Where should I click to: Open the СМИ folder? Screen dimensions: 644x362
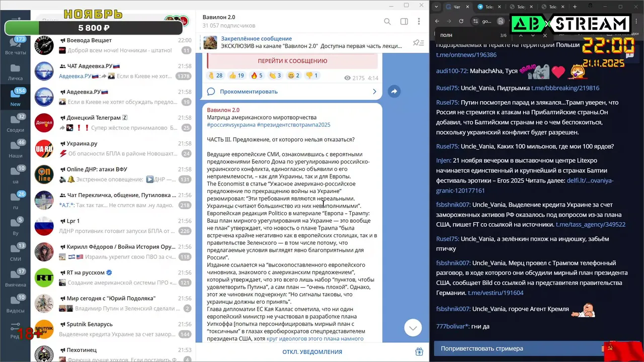[x=15, y=252]
